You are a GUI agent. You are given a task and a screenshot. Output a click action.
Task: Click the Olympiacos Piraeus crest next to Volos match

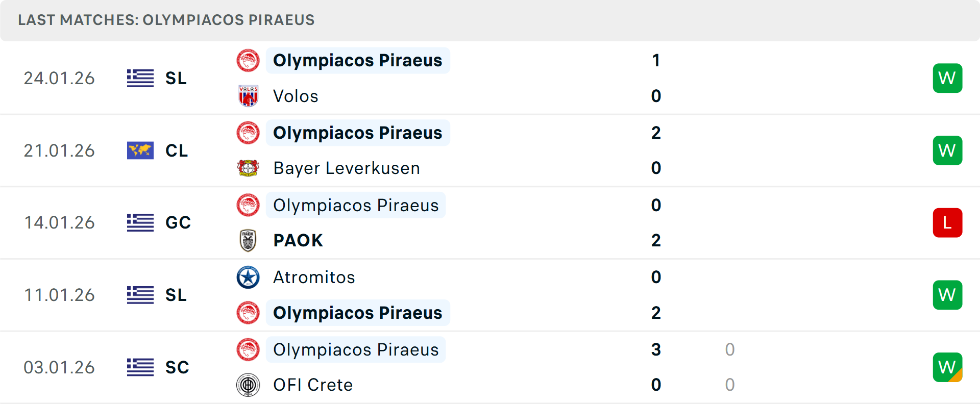pos(248,60)
